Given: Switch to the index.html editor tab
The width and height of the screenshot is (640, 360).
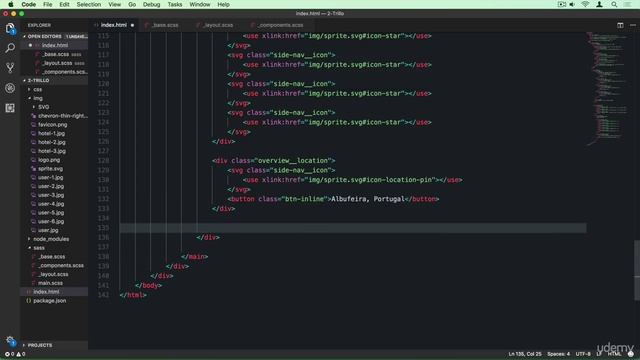Looking at the screenshot, I should pyautogui.click(x=114, y=25).
